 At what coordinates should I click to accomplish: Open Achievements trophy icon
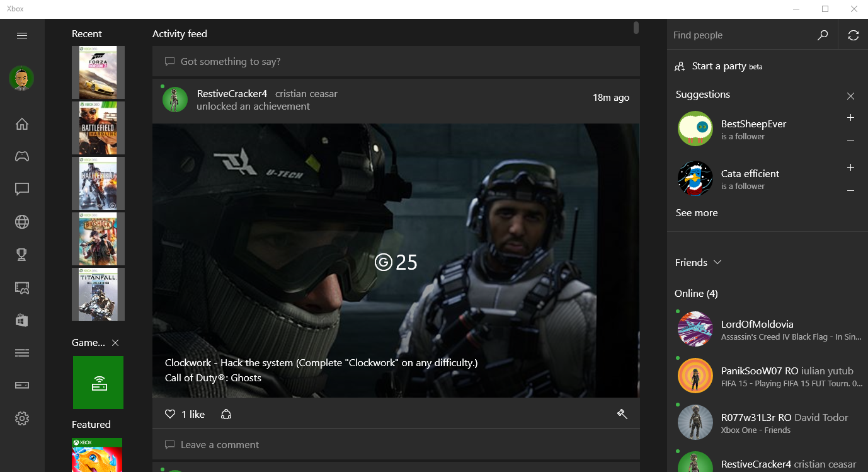click(22, 255)
